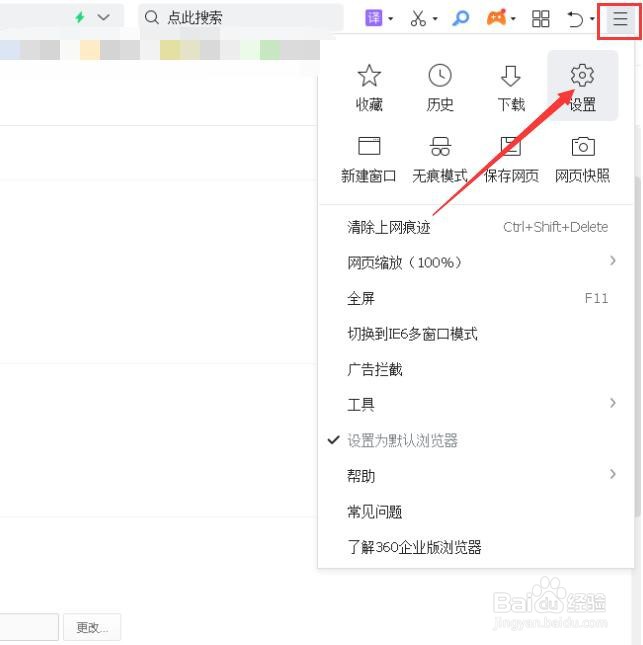Viewport: 643px width, 645px height.
Task: Open 工具 tools submenu
Action: tap(476, 404)
